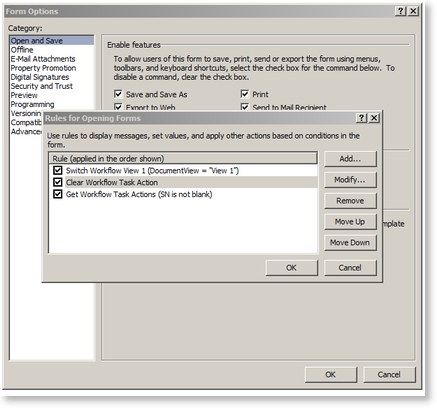
Task: Select Get Workflow Task Actions rule row
Action: (x=183, y=194)
